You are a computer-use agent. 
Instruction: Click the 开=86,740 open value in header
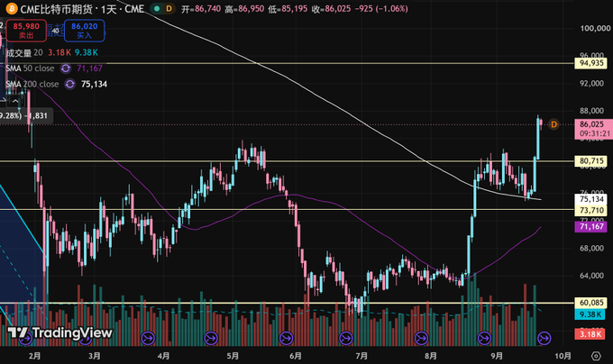(201, 9)
